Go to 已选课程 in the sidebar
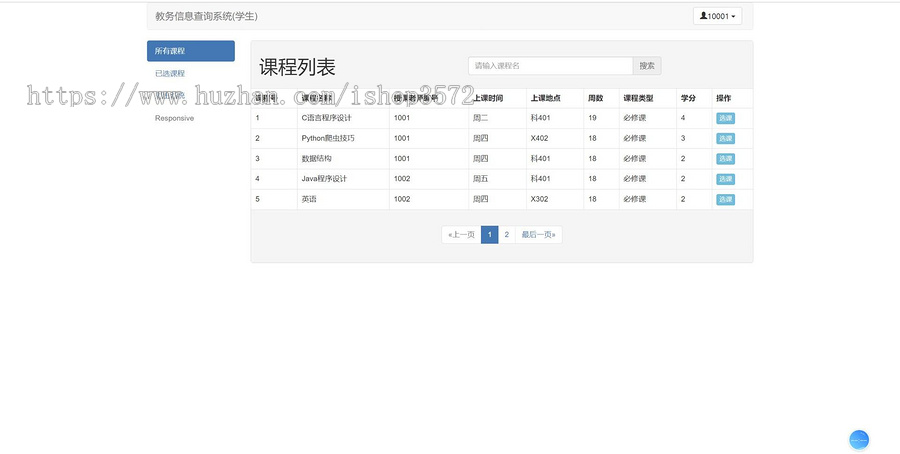 (x=170, y=73)
